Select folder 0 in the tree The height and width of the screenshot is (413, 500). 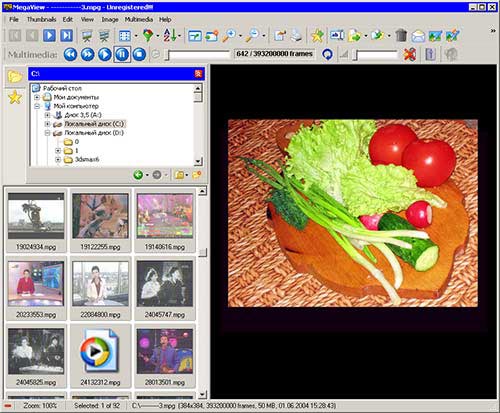coord(77,142)
